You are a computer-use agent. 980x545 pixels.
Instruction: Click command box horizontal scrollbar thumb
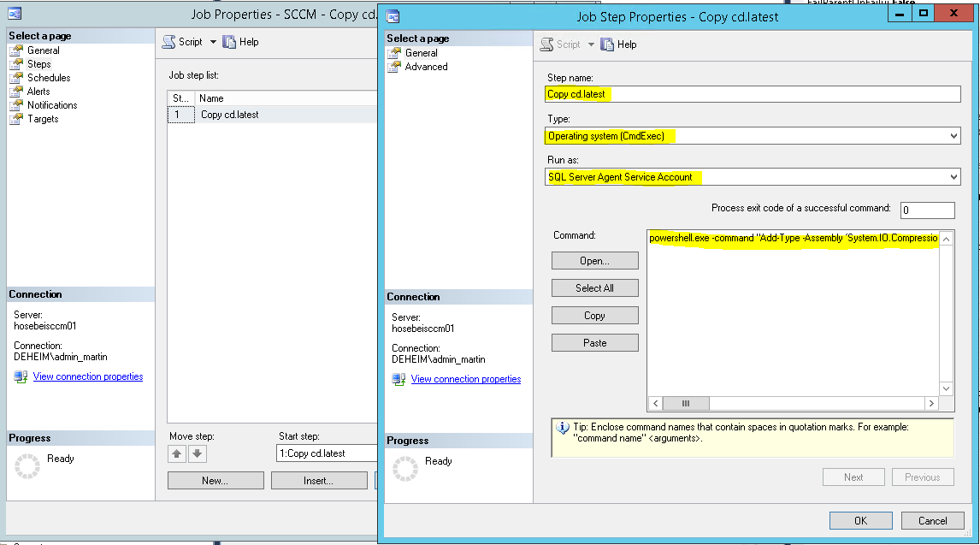point(686,404)
